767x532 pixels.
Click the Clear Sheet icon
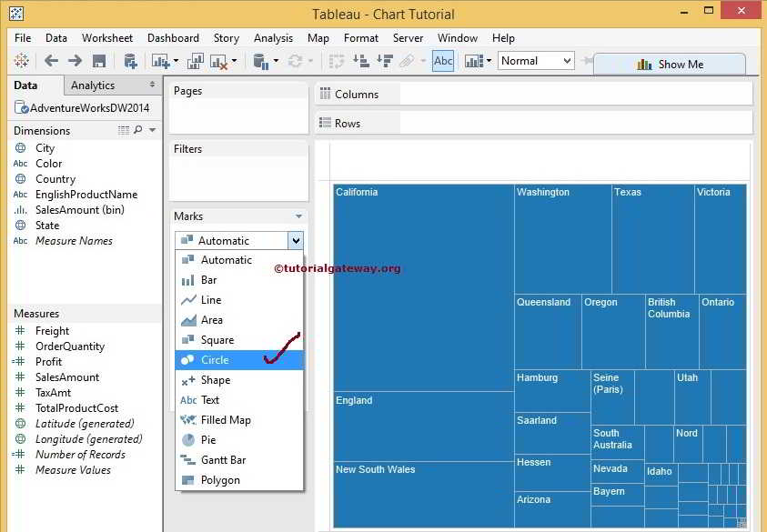(x=218, y=61)
